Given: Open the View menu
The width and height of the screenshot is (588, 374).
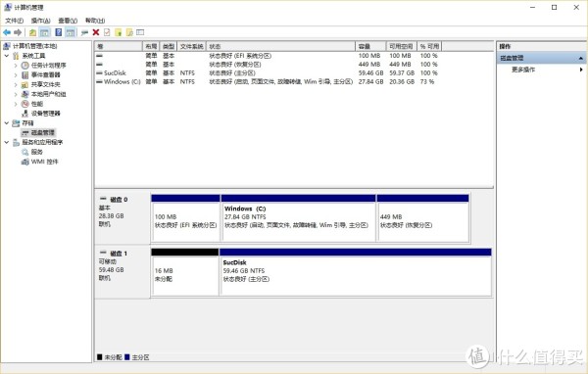Looking at the screenshot, I should [68, 21].
